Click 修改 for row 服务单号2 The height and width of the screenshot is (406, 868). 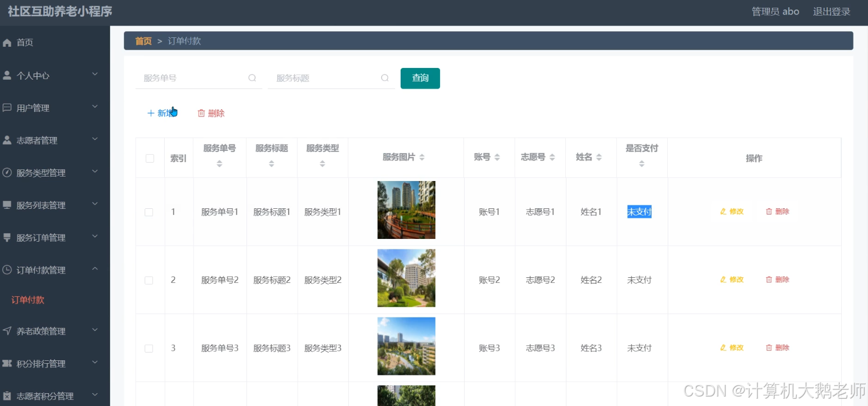(732, 280)
